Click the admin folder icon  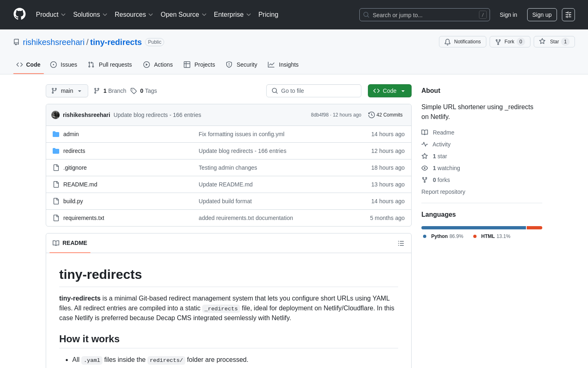[x=56, y=134]
